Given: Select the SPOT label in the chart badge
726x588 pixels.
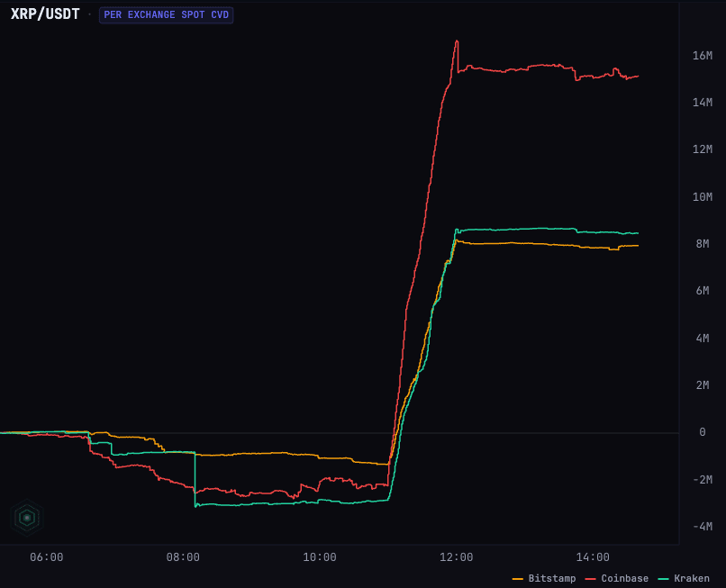Looking at the screenshot, I should point(192,14).
